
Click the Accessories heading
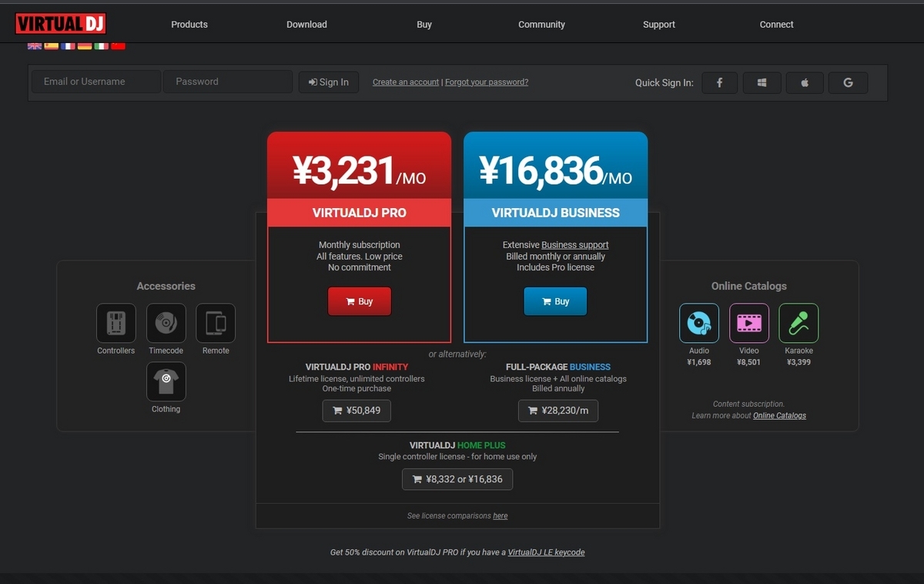point(166,286)
